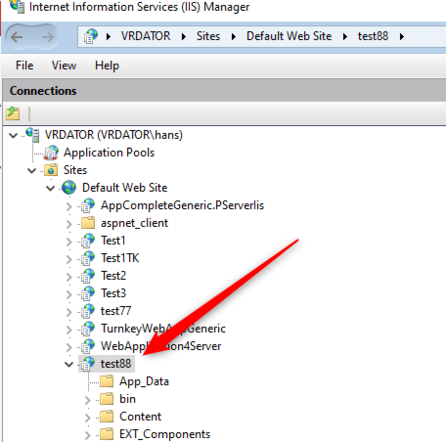Click the Forward navigation arrow button
The height and width of the screenshot is (442, 446).
coord(48,37)
